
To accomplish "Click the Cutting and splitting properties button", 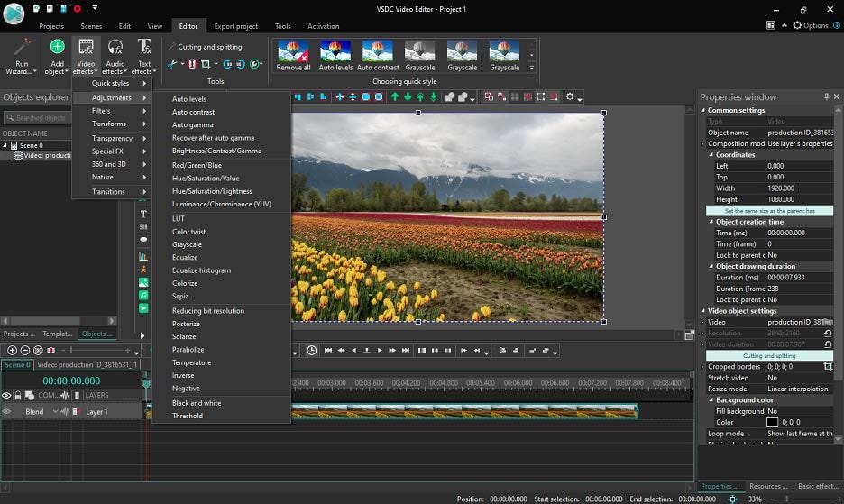I will 769,355.
